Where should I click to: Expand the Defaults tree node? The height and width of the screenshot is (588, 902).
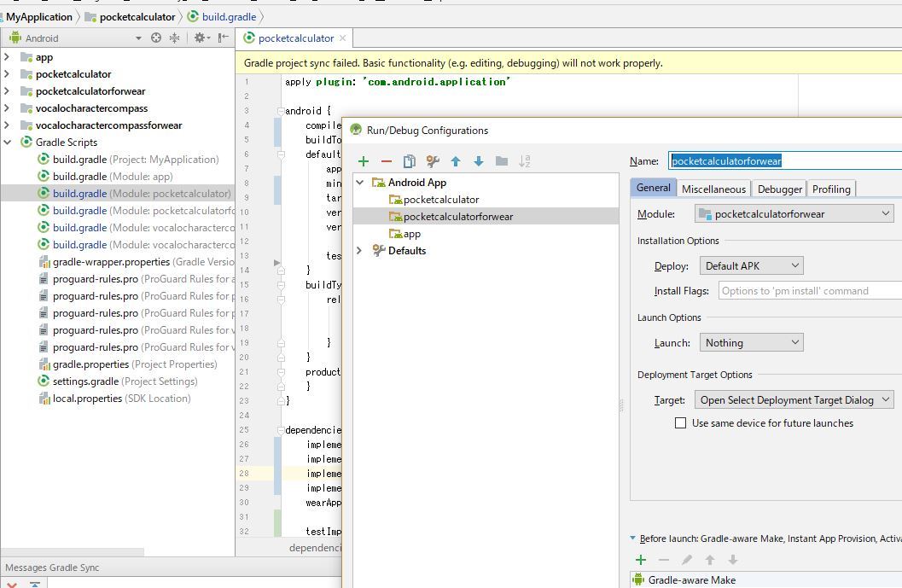click(x=359, y=251)
